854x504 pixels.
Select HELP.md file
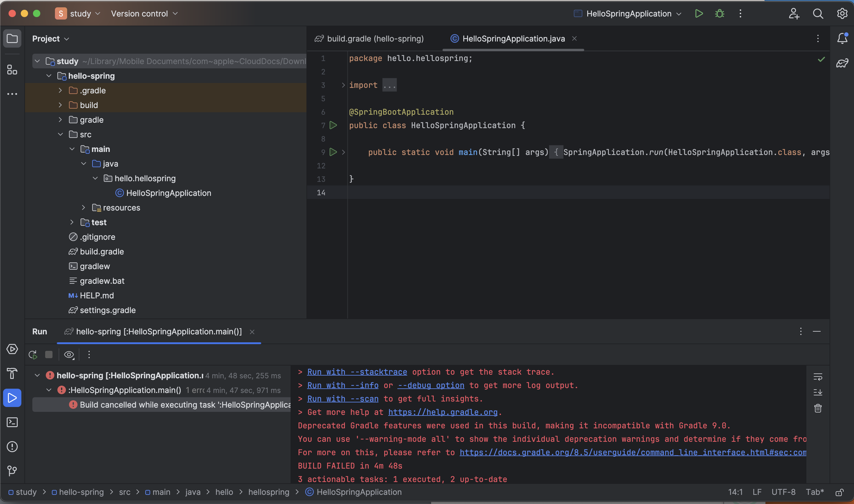(x=91, y=295)
